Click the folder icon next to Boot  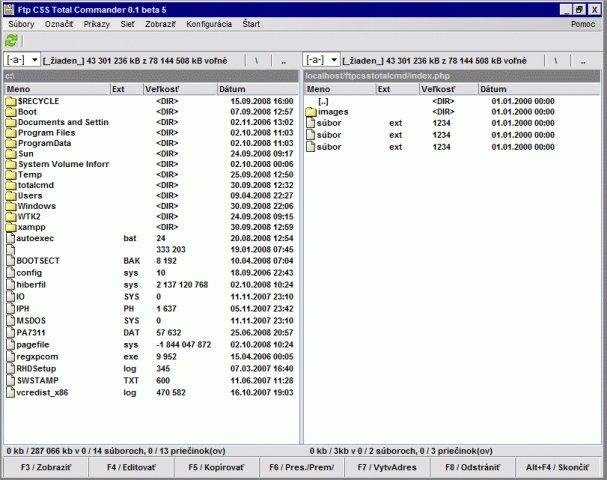pos(11,112)
